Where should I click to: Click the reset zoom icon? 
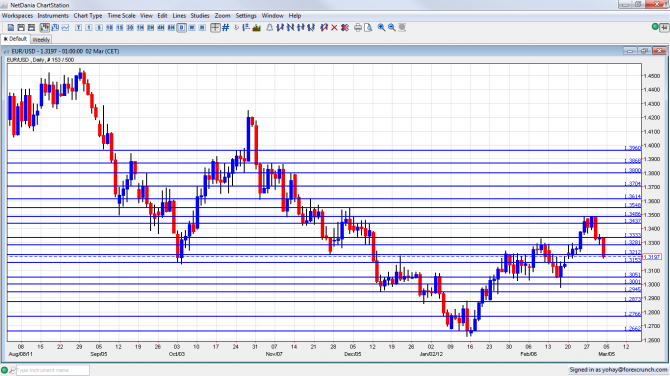(x=402, y=28)
